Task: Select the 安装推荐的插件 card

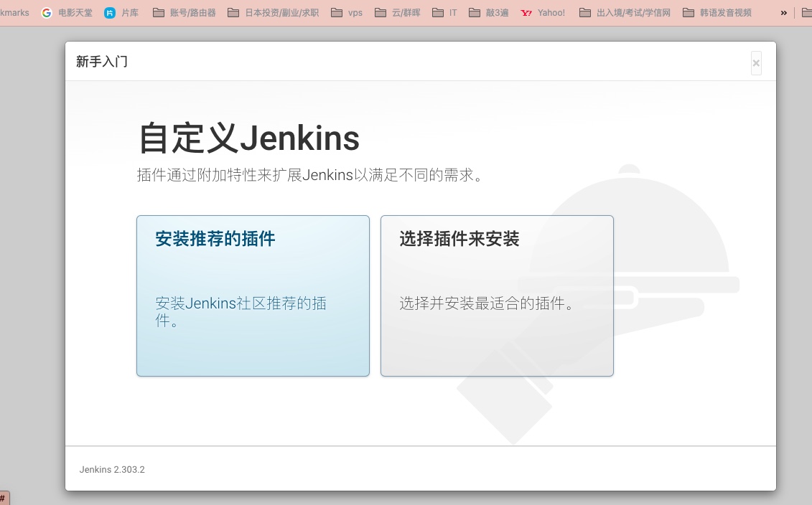Action: coord(253,296)
